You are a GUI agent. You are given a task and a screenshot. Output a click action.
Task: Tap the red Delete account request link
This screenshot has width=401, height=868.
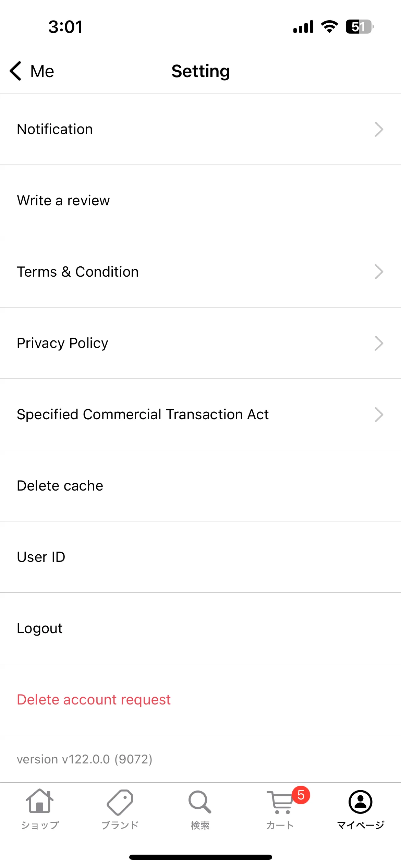click(94, 700)
